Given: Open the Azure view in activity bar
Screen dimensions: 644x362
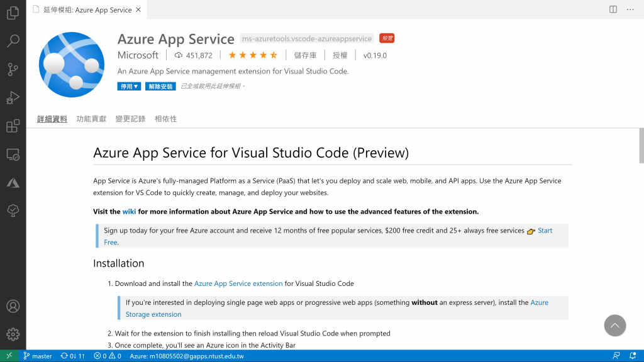Looking at the screenshot, I should tap(13, 183).
